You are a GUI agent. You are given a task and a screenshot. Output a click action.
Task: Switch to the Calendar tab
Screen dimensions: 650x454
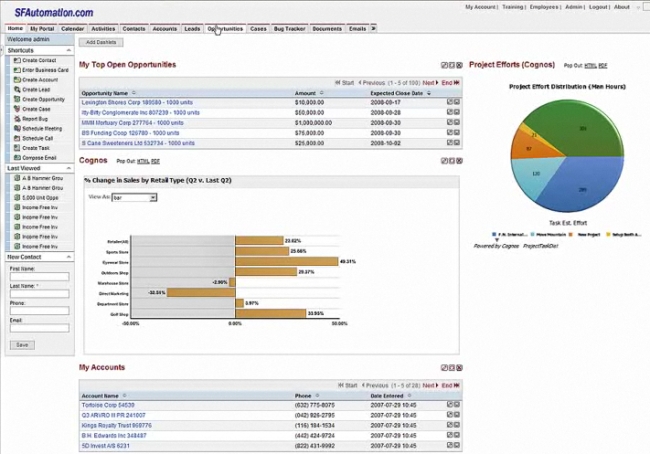pos(73,29)
